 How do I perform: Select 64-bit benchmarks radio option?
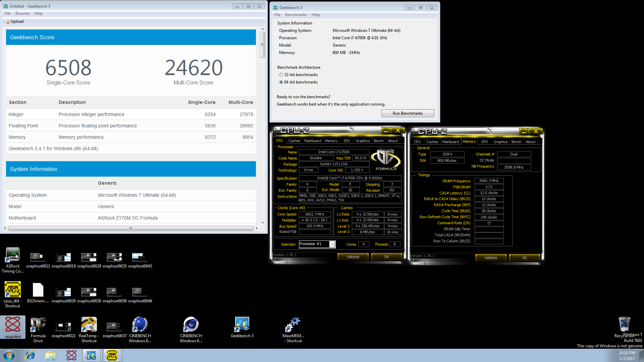[281, 82]
